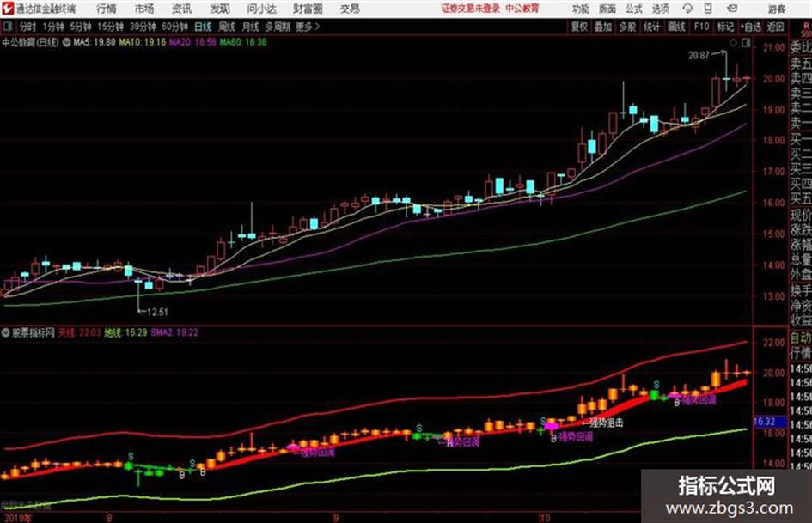Click the 证券交易未登录 login link
The image size is (812, 523).
pyautogui.click(x=471, y=9)
